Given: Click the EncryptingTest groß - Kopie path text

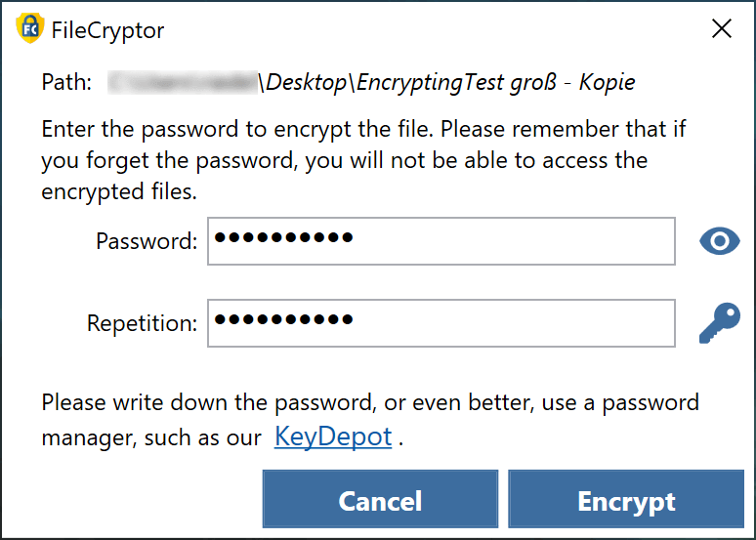Looking at the screenshot, I should [495, 83].
